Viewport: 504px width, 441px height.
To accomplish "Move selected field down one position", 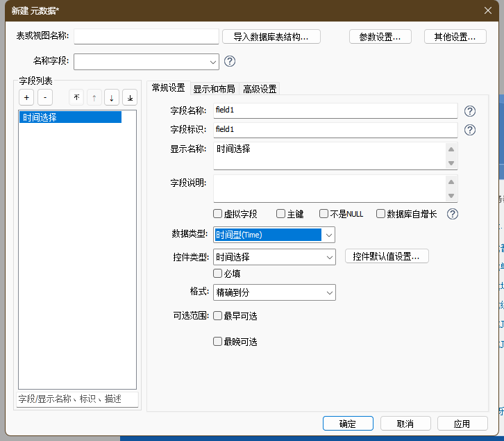I will pos(112,98).
